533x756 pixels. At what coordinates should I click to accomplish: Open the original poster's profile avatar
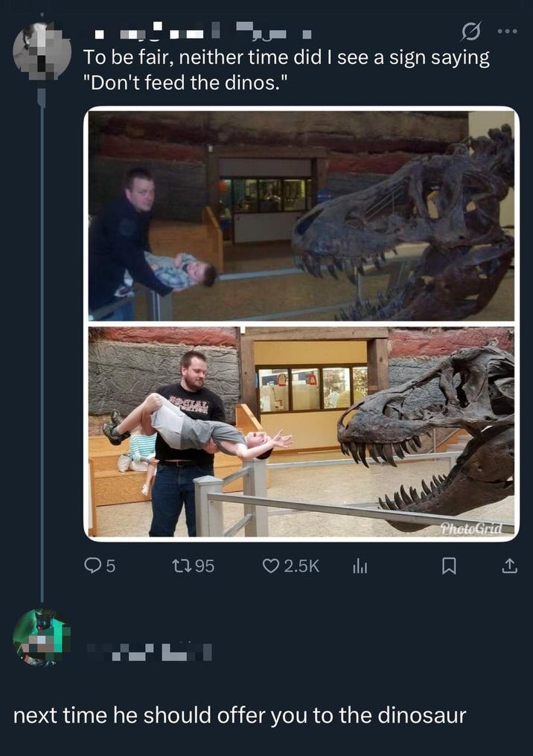[x=42, y=51]
